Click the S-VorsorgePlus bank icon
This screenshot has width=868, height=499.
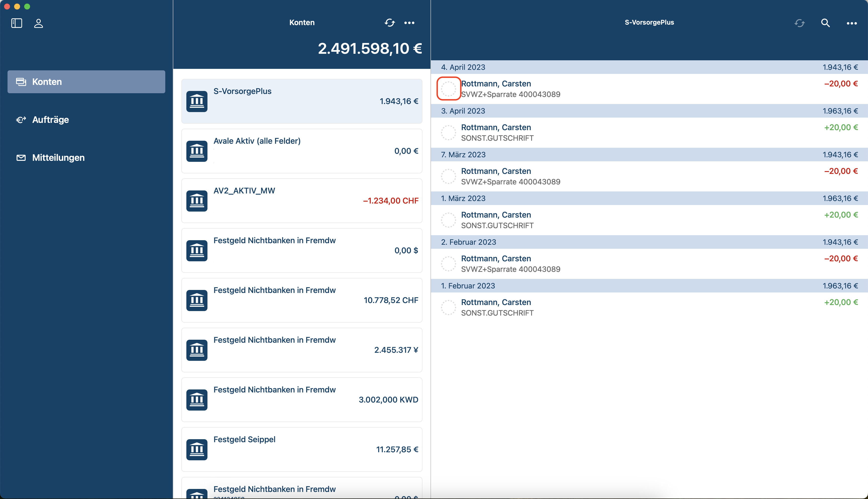point(197,101)
